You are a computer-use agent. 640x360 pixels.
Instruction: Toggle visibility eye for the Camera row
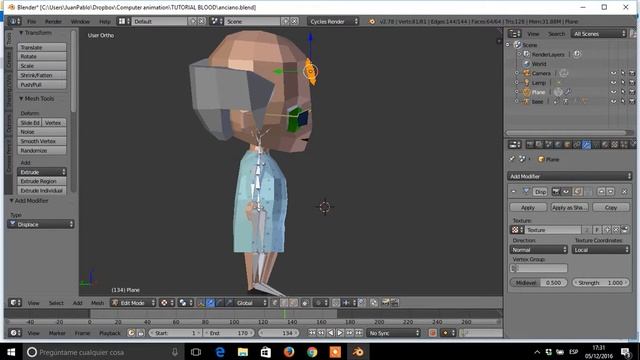pos(613,73)
